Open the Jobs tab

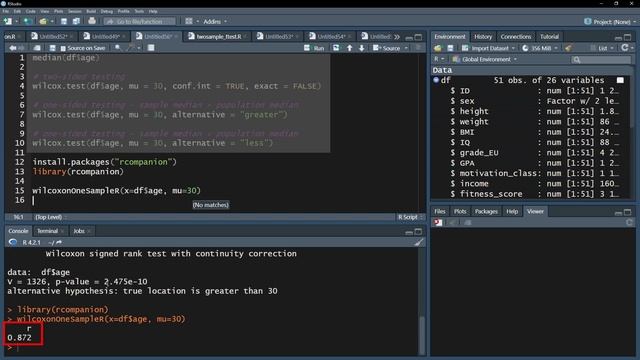click(x=79, y=231)
